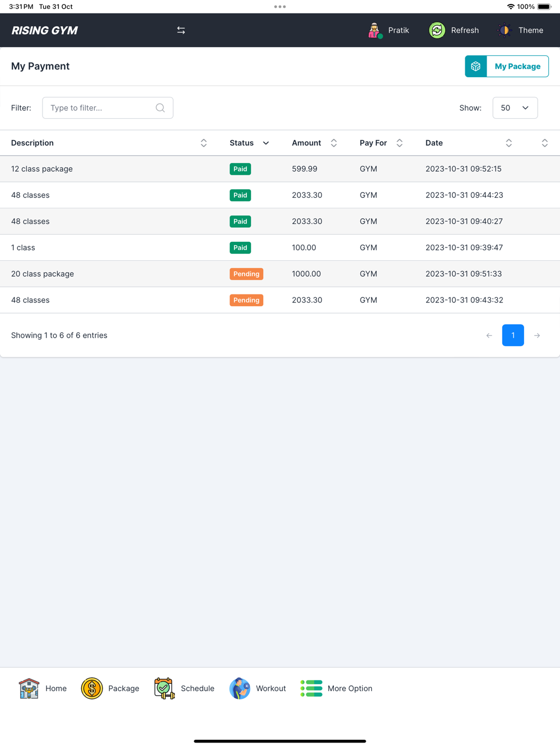Click the More Option tab label
This screenshot has height=747, width=560.
(350, 688)
